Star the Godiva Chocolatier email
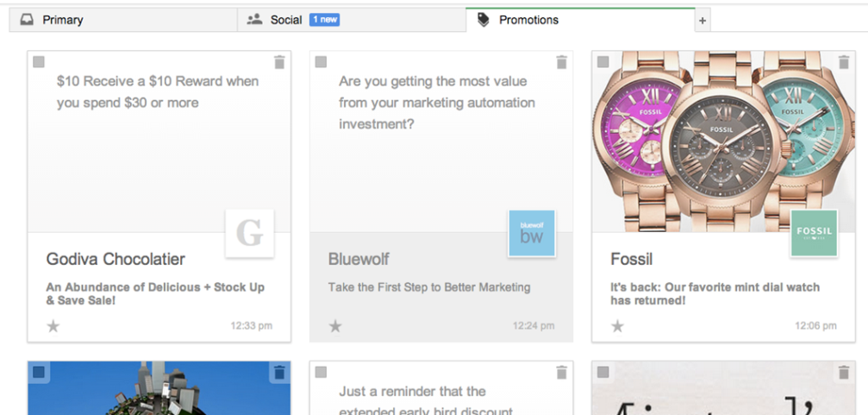The height and width of the screenshot is (415, 868). (x=53, y=326)
